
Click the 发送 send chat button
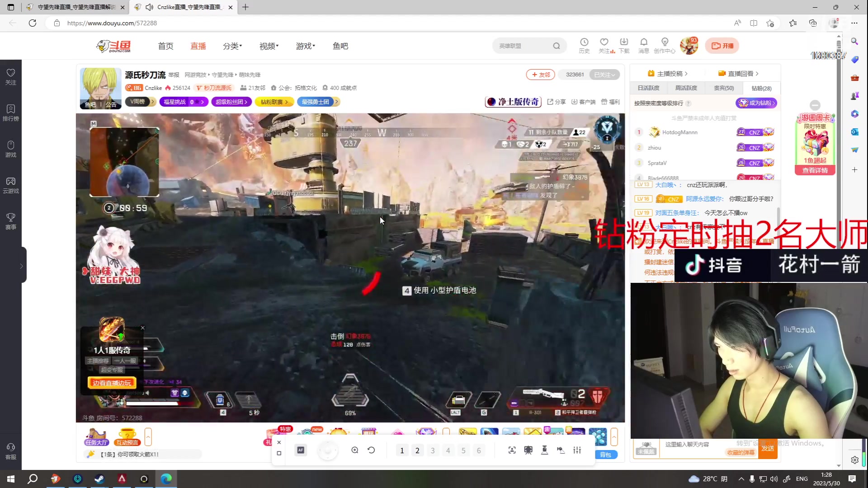[768, 448]
